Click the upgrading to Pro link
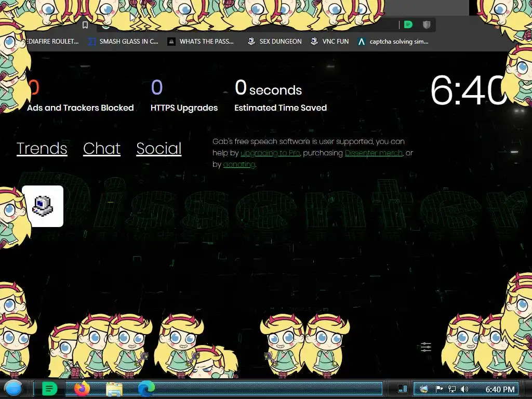Viewport: 532px width, 399px height. click(x=270, y=153)
